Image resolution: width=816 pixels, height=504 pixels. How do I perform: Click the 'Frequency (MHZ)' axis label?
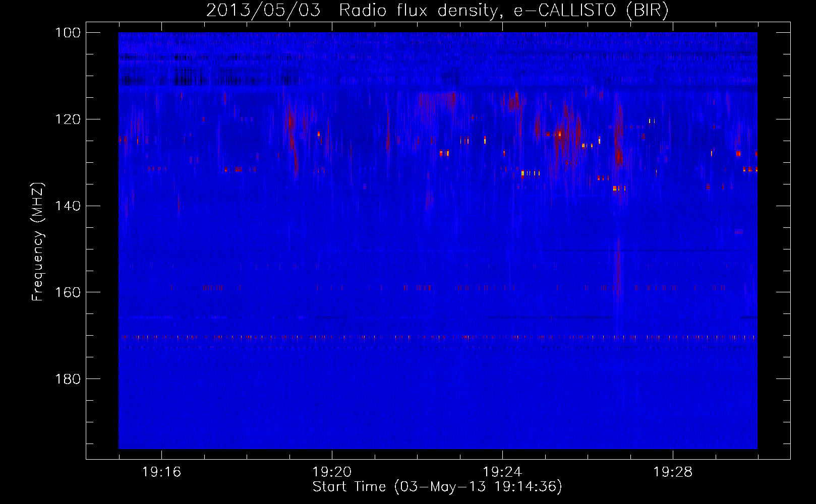tap(38, 242)
